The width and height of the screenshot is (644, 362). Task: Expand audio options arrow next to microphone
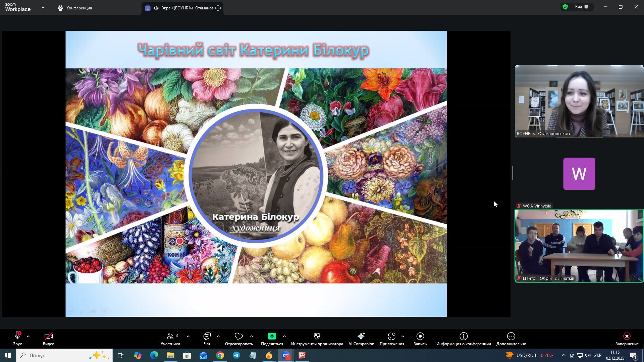pos(28,336)
